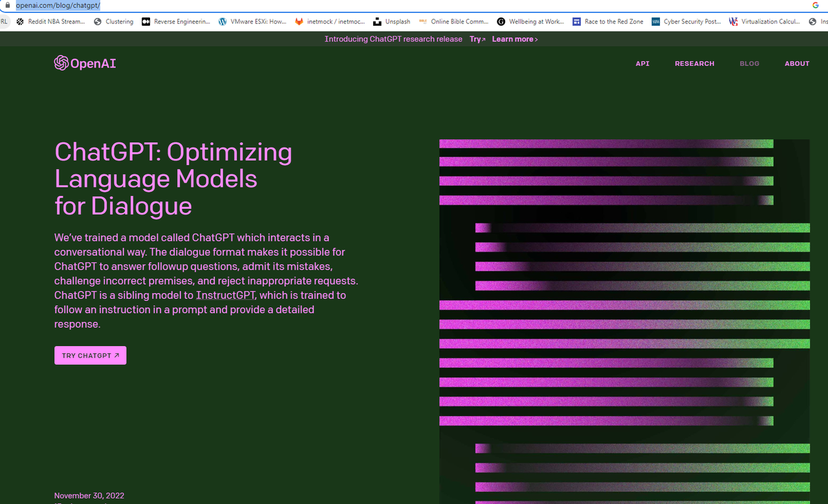828x504 pixels.
Task: Click Learn more in the banner
Action: [x=514, y=39]
